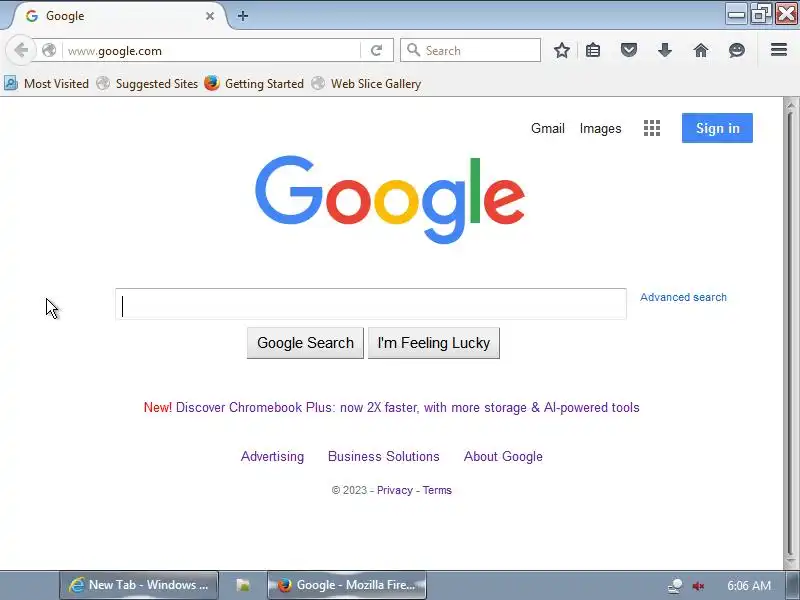Reload the page with the refresh icon

coord(377,50)
